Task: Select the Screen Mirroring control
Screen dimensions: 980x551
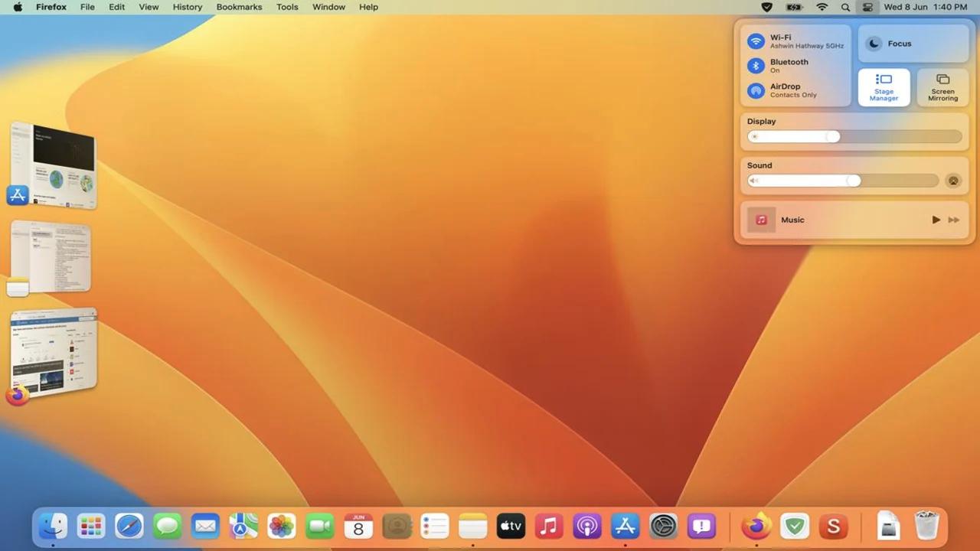Action: click(942, 86)
